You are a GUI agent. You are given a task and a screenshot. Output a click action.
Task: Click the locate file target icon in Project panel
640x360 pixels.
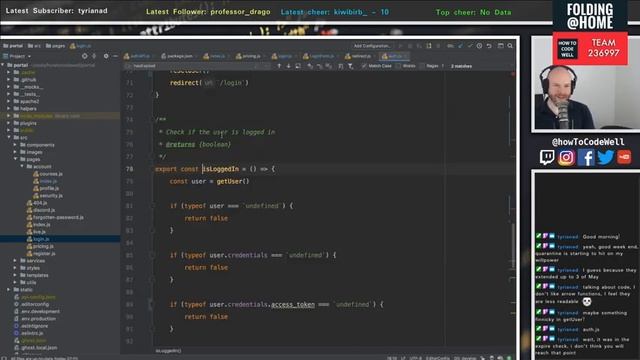84,56
